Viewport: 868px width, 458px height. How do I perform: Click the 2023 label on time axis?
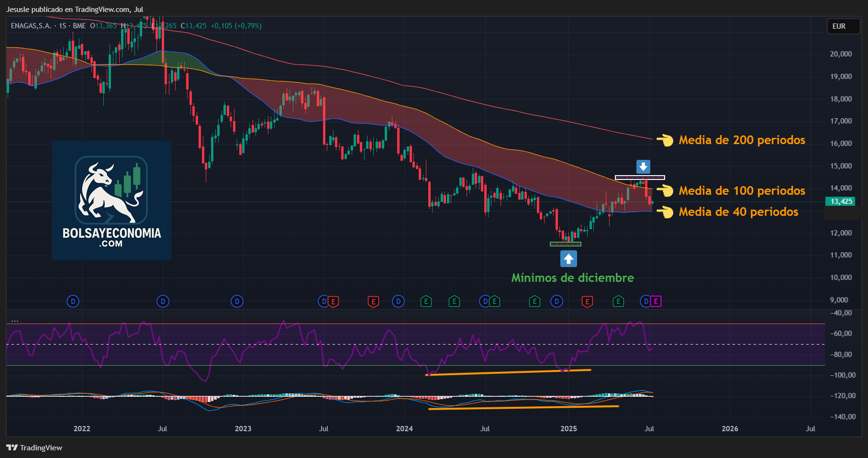click(243, 429)
